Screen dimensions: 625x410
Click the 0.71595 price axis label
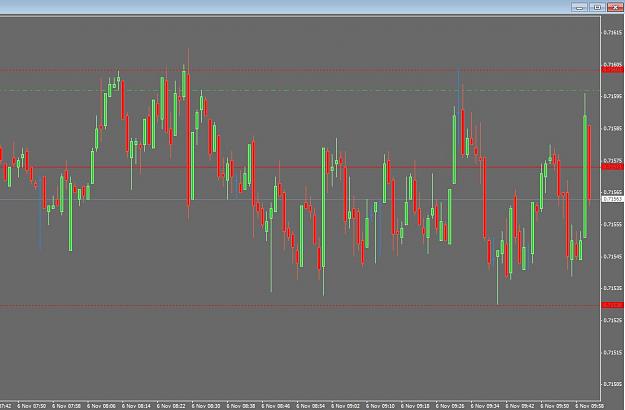(x=613, y=96)
